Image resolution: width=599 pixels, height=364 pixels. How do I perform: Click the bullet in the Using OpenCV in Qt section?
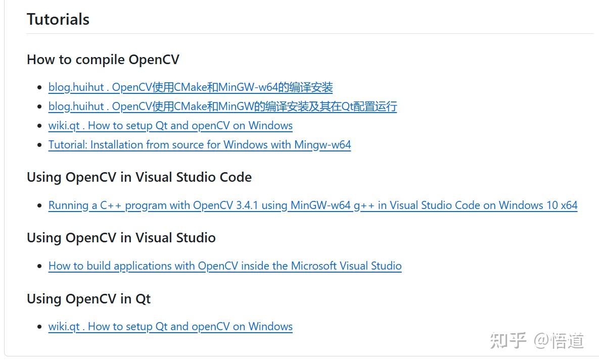coord(39,327)
